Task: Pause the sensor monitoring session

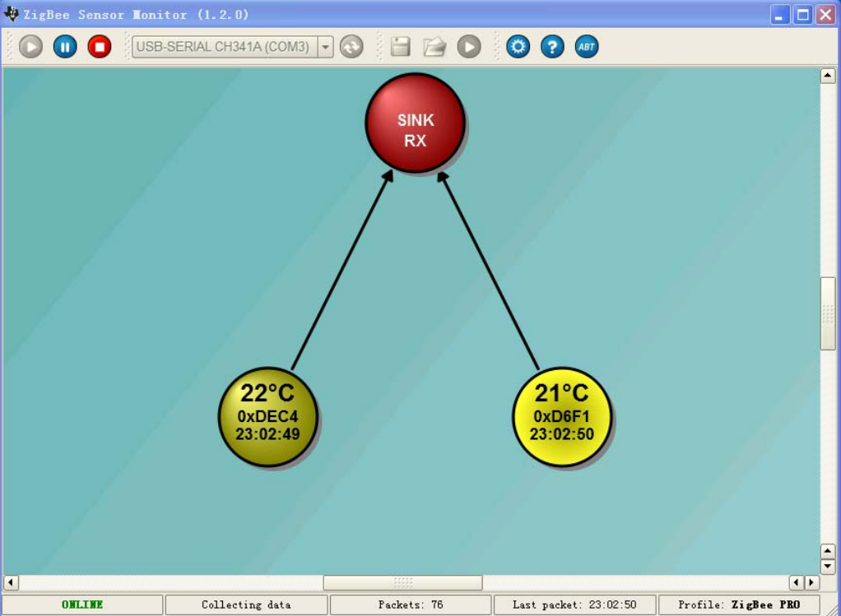Action: (x=65, y=47)
